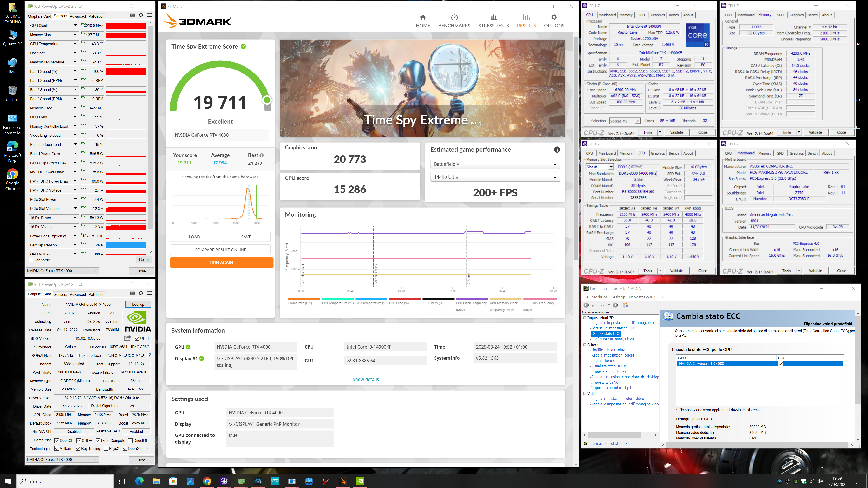Click Bus Interface question mark in GPU-Z
The width and height of the screenshot is (868, 488).
(150, 355)
